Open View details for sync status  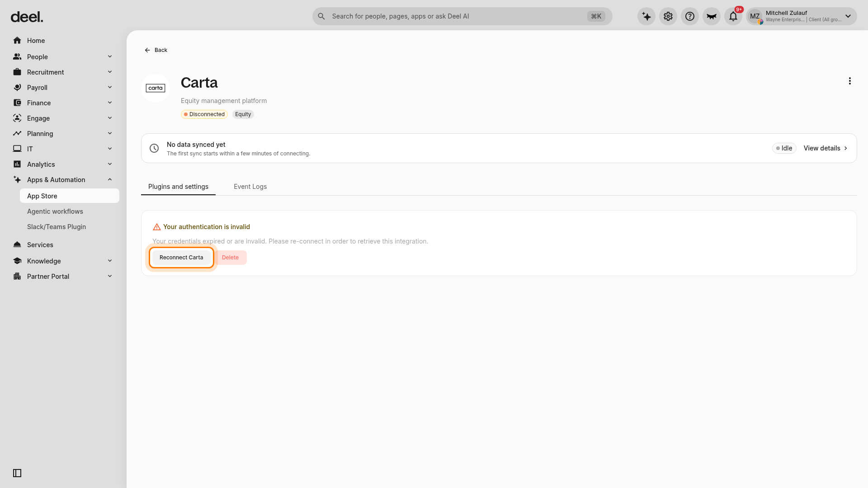point(826,148)
